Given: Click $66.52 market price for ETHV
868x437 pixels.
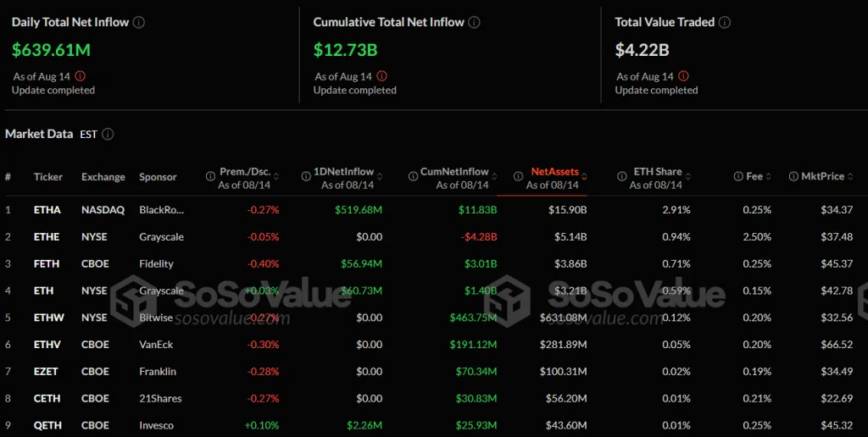Looking at the screenshot, I should point(837,345).
